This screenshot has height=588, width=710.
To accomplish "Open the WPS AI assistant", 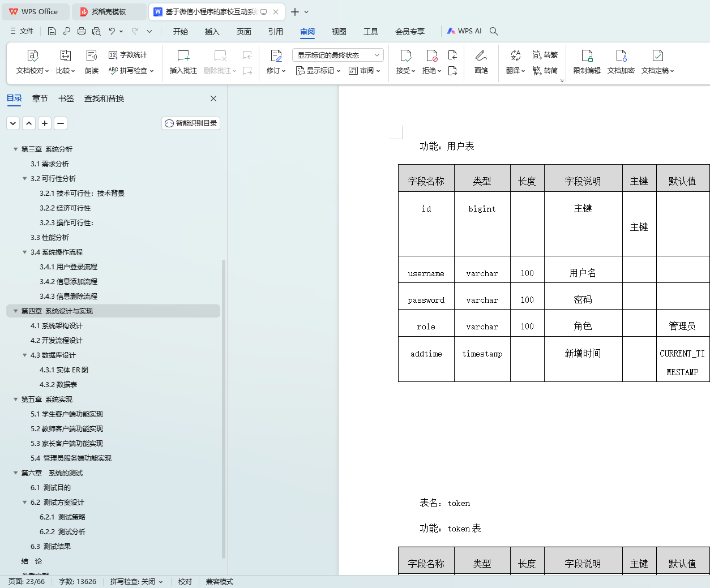I will click(x=464, y=31).
